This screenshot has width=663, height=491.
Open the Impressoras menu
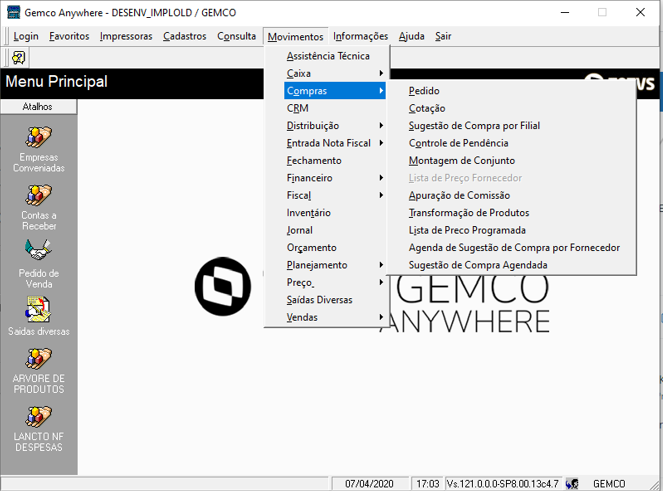126,36
